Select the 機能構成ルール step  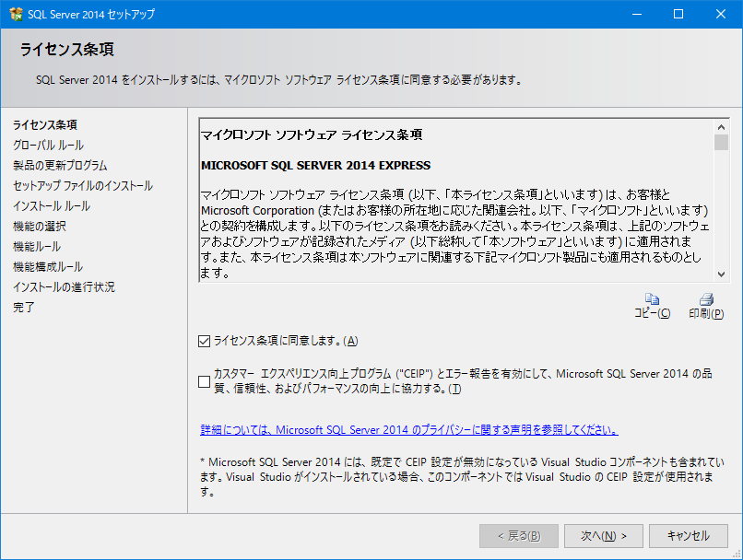point(48,267)
